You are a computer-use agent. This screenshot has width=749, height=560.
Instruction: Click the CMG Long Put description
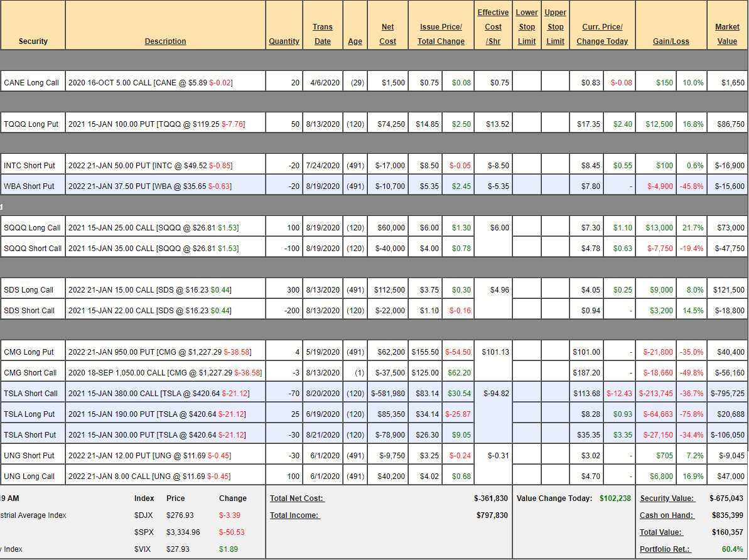click(164, 352)
